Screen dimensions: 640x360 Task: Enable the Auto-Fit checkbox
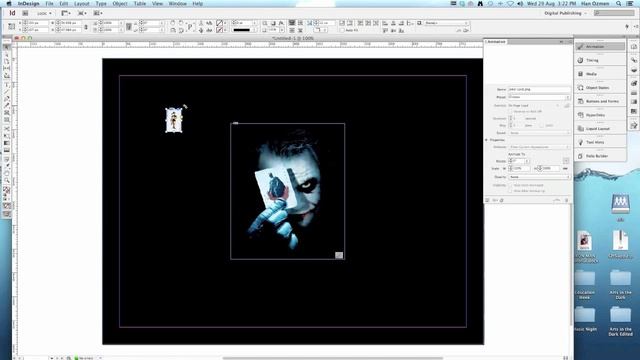(342, 30)
